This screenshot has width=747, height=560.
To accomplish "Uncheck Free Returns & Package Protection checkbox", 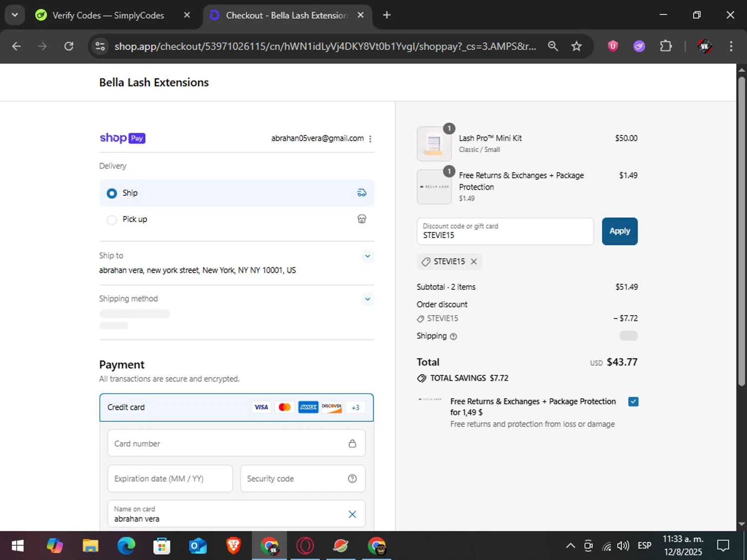I will pyautogui.click(x=633, y=402).
